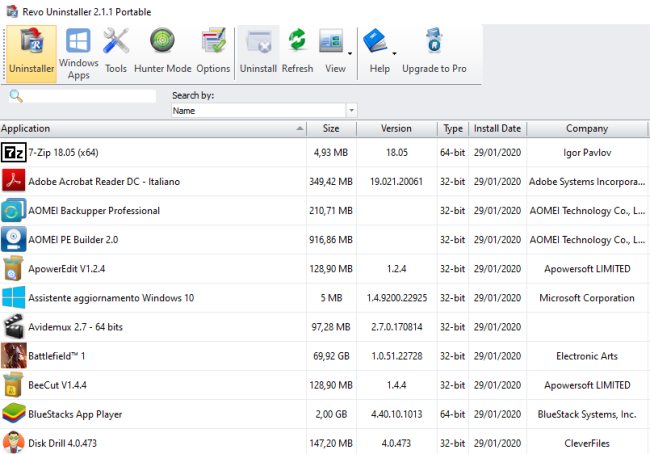Open the Search by Name combo box

[264, 111]
